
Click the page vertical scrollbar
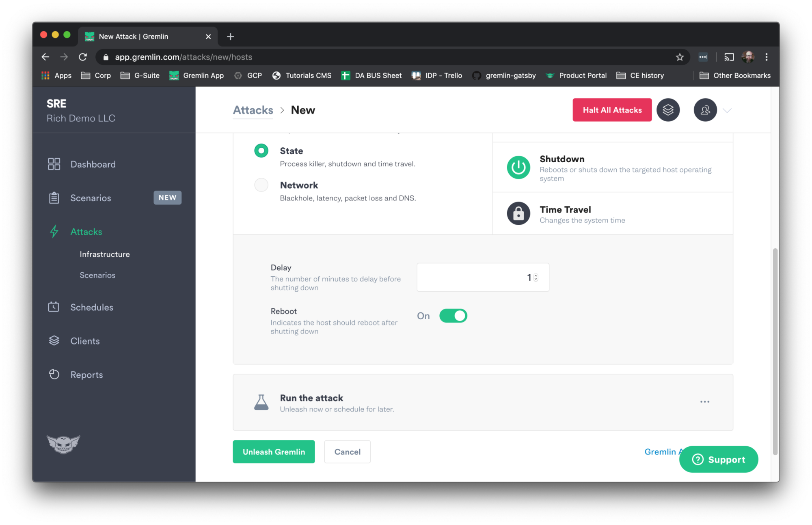[x=775, y=351]
